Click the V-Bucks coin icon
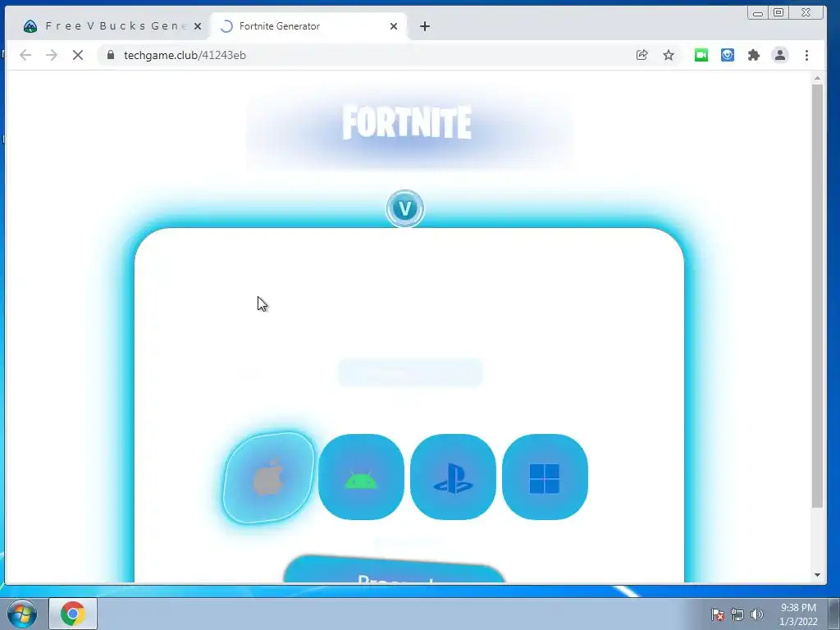The image size is (840, 630). pos(405,208)
